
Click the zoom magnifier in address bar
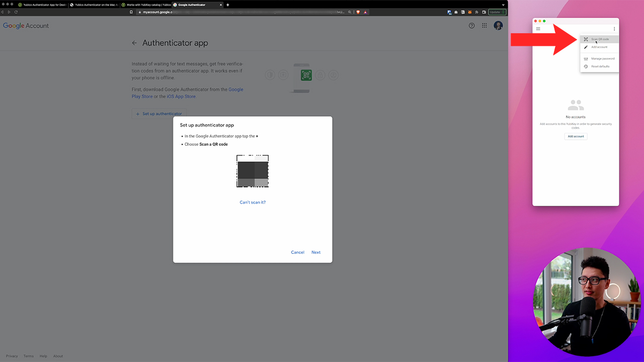coord(350,12)
